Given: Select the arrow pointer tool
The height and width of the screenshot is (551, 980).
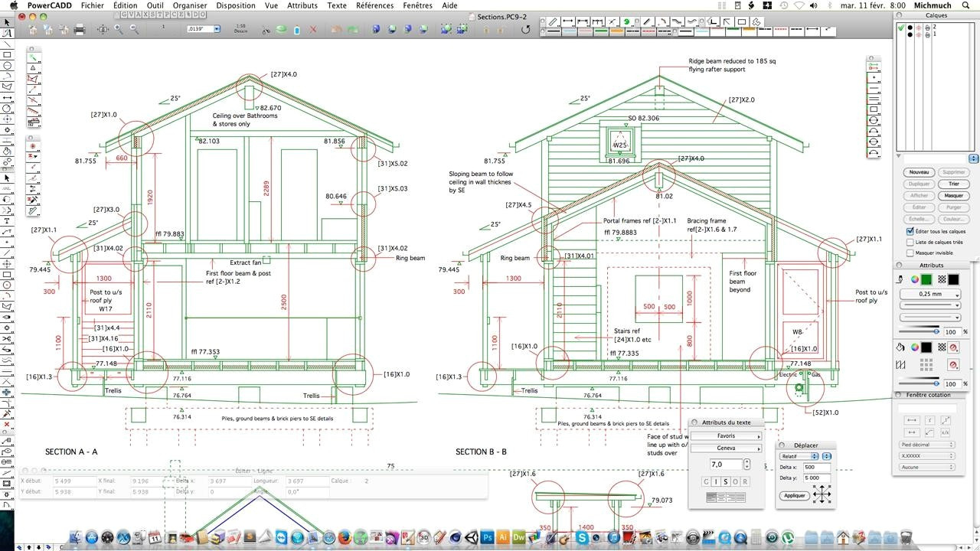Looking at the screenshot, I should (7, 22).
